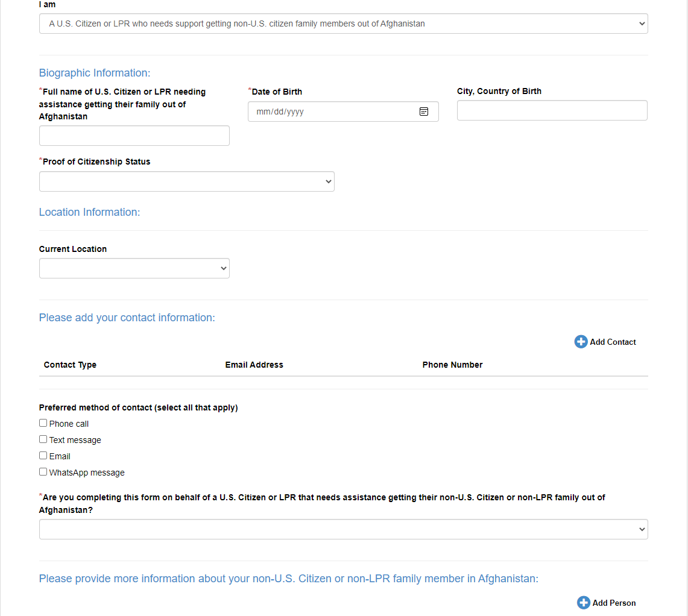Expand the Proof of Citizenship Status dropdown

click(x=186, y=181)
